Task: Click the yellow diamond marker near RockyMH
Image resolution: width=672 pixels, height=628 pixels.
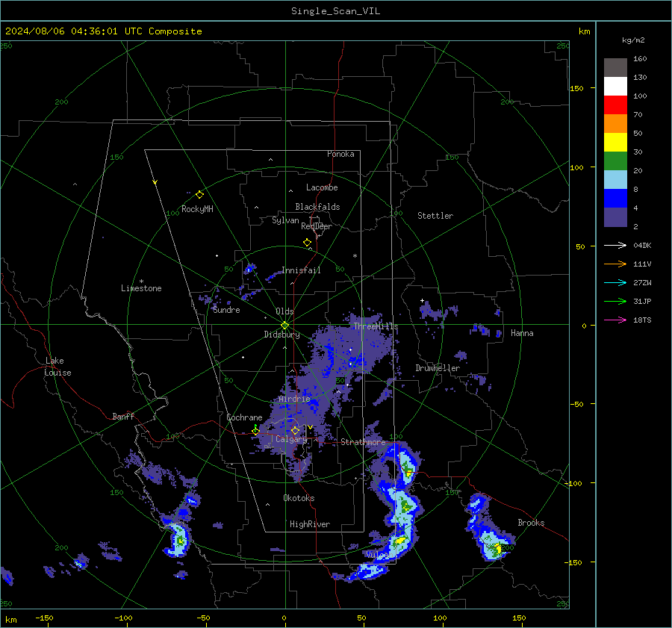Action: click(199, 194)
